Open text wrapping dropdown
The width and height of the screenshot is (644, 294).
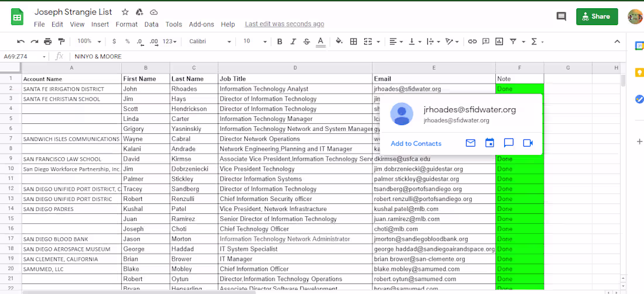(433, 41)
